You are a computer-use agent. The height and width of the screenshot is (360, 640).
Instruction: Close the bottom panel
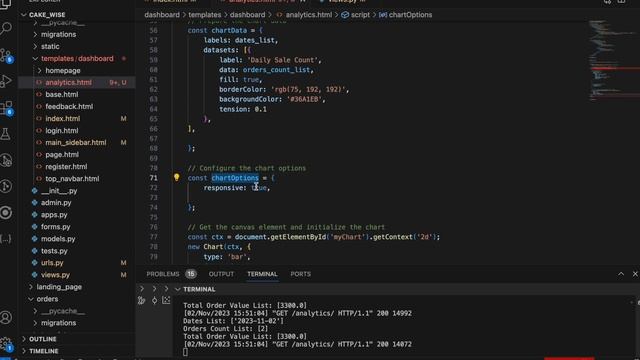(635, 274)
